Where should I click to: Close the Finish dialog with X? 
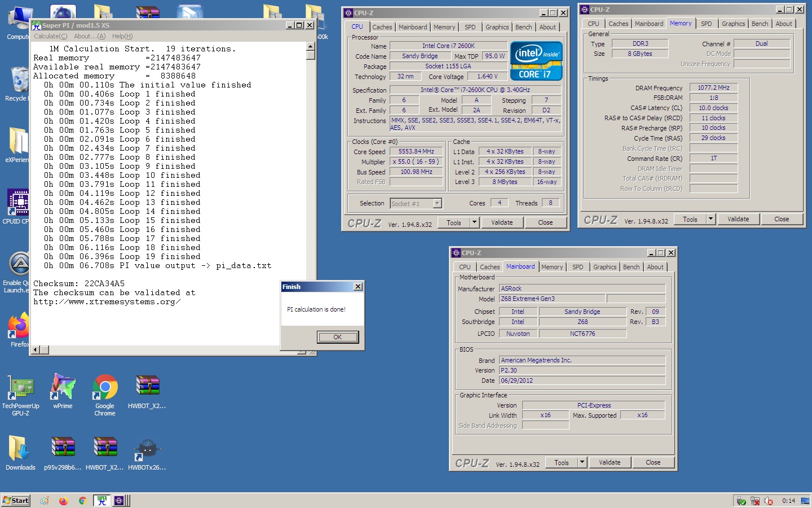coord(358,287)
